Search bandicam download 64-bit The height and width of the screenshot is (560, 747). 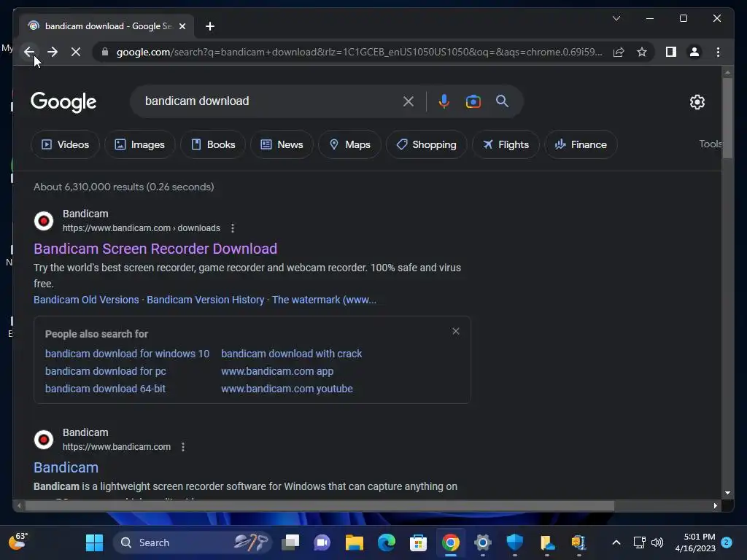[x=105, y=389]
